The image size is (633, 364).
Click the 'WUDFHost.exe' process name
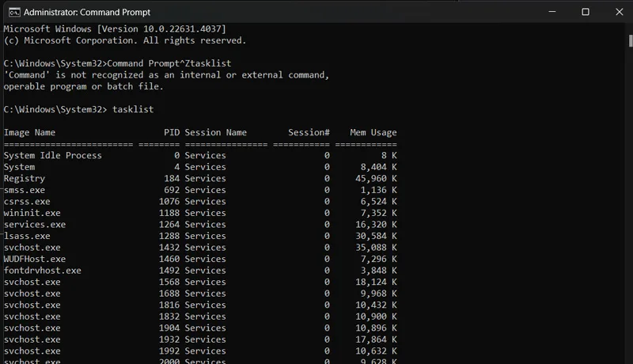[35, 259]
